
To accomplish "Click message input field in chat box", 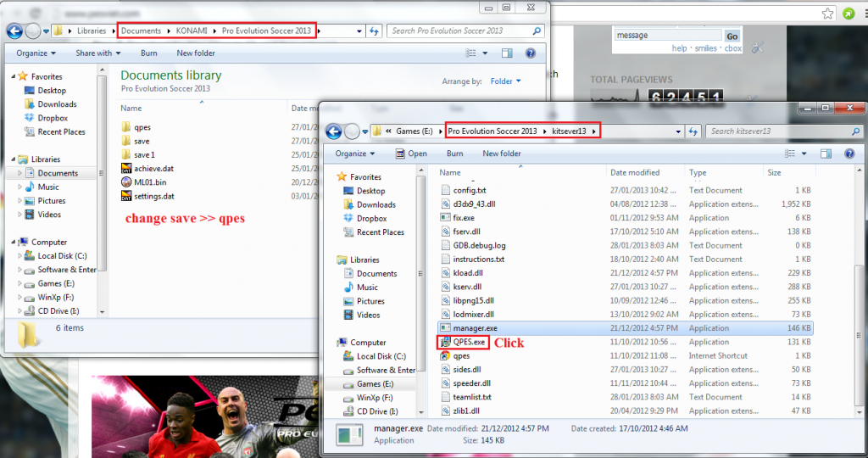I will (668, 36).
